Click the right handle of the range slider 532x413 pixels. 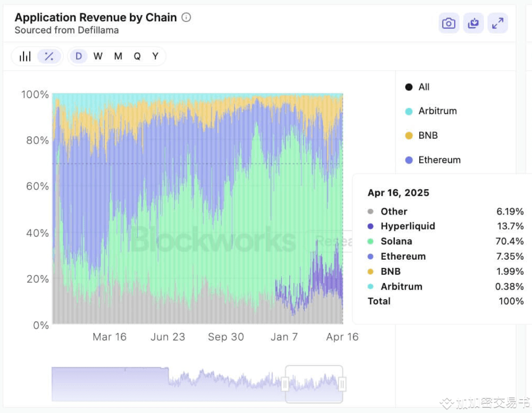click(x=342, y=384)
